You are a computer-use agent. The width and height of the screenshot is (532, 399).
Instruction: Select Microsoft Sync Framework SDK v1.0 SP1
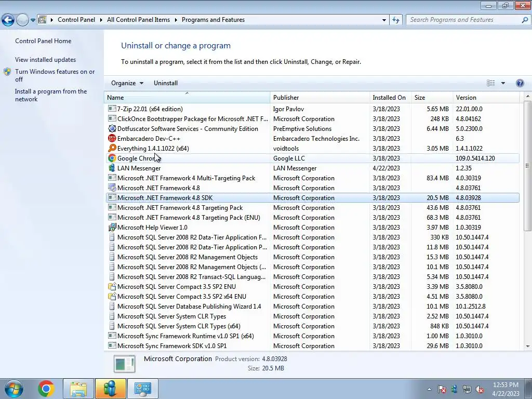click(312, 346)
